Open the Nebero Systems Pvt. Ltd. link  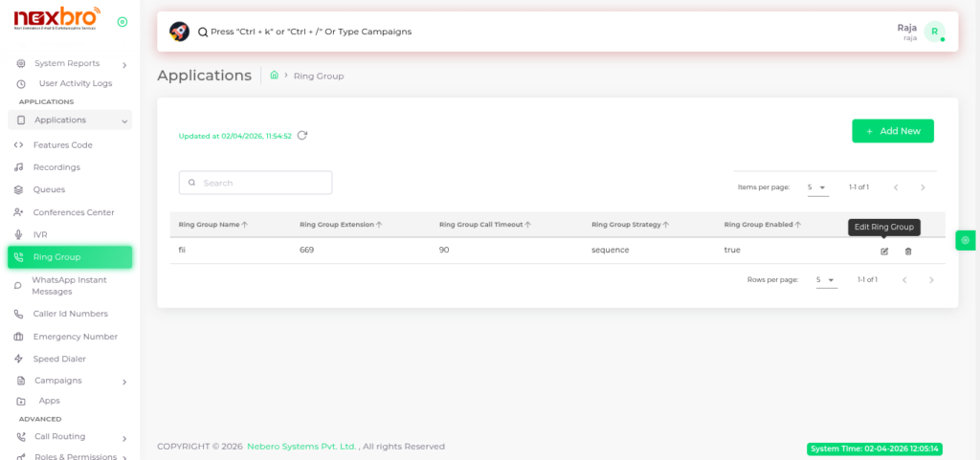click(301, 447)
